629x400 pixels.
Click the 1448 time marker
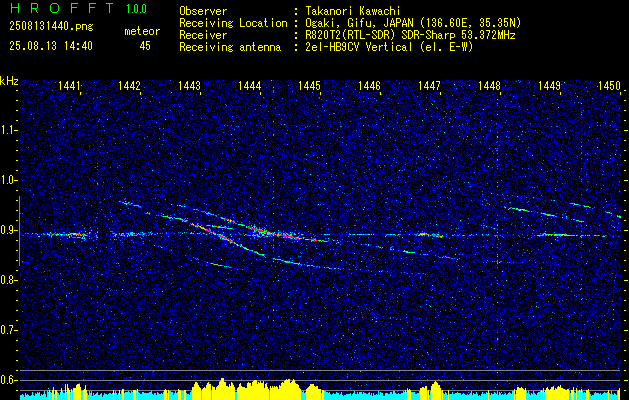(x=489, y=86)
